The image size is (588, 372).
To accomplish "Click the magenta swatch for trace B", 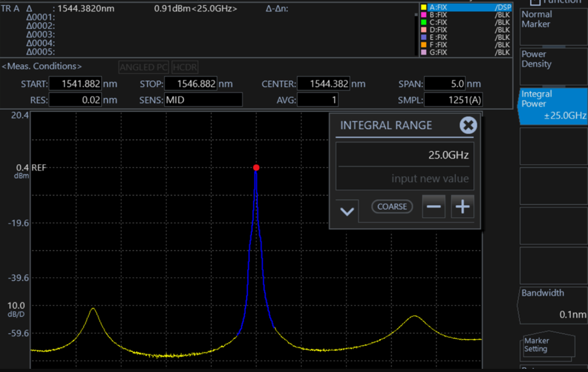I will pyautogui.click(x=423, y=15).
